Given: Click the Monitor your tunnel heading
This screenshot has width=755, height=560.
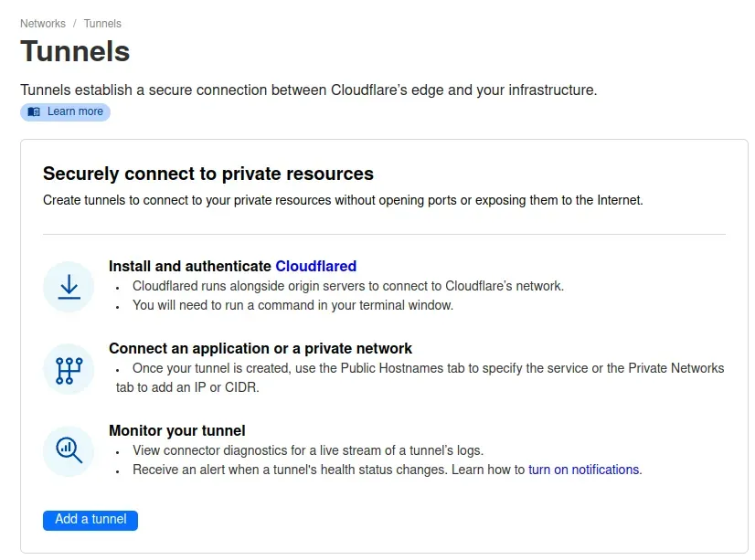Looking at the screenshot, I should point(177,430).
